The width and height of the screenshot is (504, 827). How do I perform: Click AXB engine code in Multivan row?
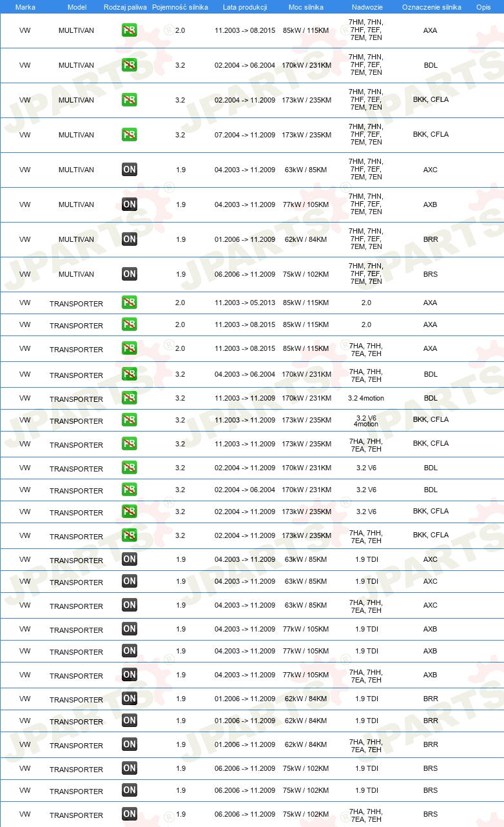pyautogui.click(x=431, y=204)
